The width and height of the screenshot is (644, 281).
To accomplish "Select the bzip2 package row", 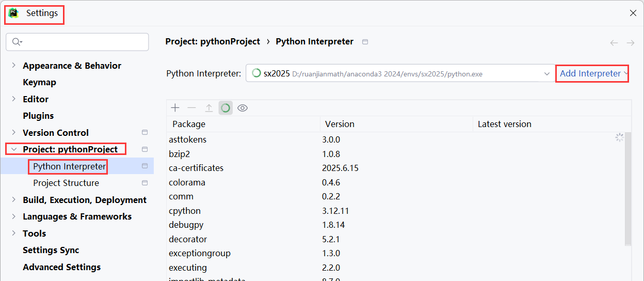I will click(x=395, y=154).
